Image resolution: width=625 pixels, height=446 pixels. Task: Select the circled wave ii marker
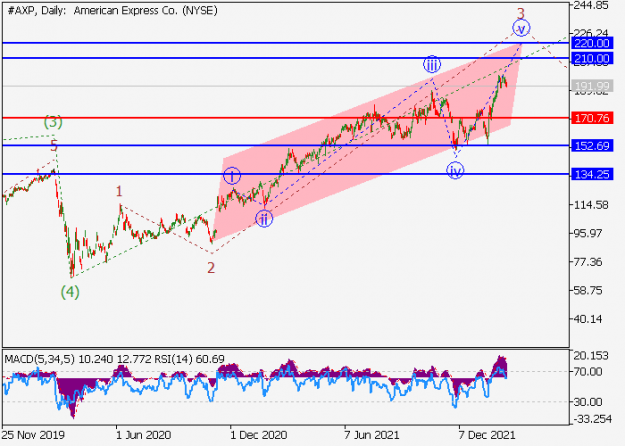pos(264,219)
